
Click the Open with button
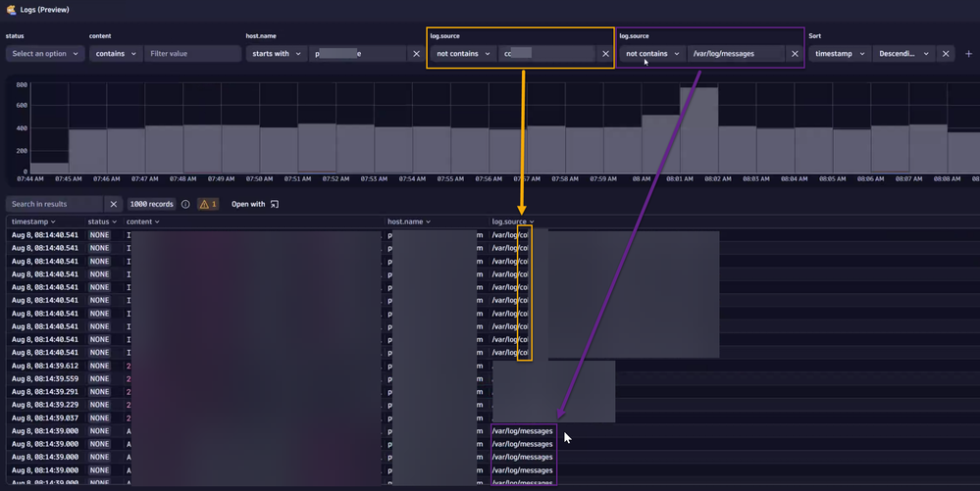tap(255, 204)
